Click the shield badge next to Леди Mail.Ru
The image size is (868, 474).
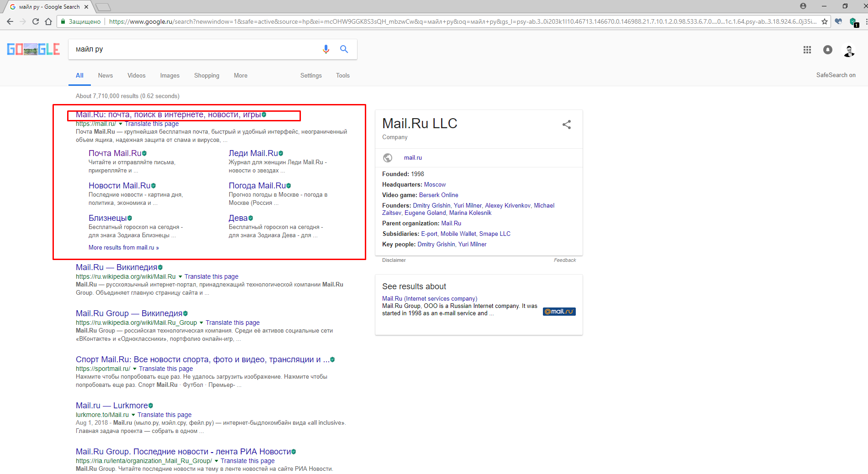281,153
